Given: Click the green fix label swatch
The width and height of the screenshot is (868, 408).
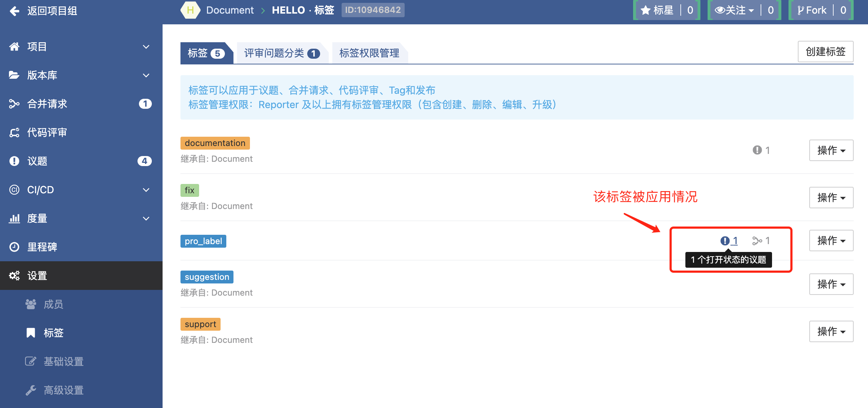Looking at the screenshot, I should (x=189, y=190).
